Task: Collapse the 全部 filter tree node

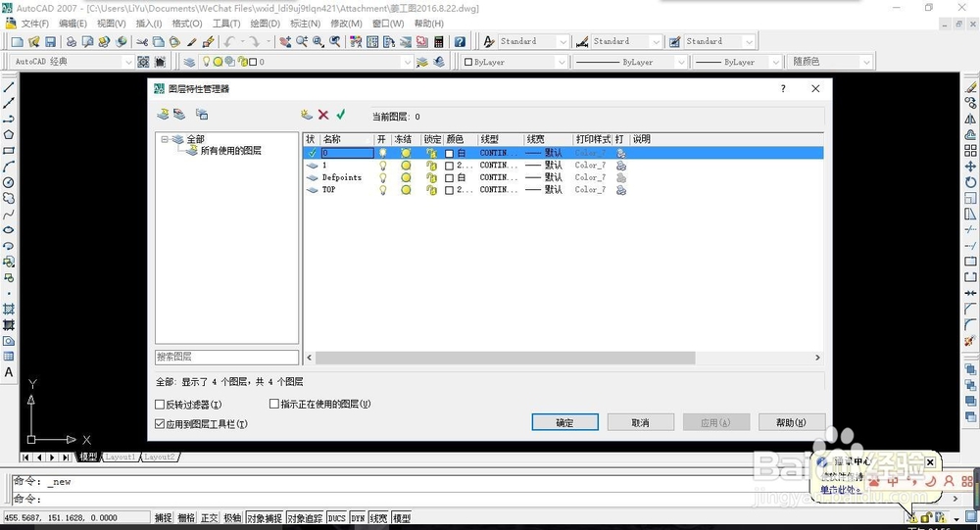Action: pos(165,139)
